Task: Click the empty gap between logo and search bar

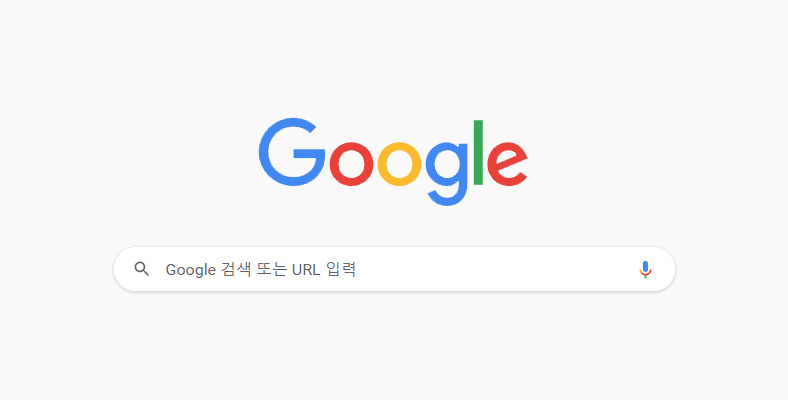Action: click(x=394, y=226)
